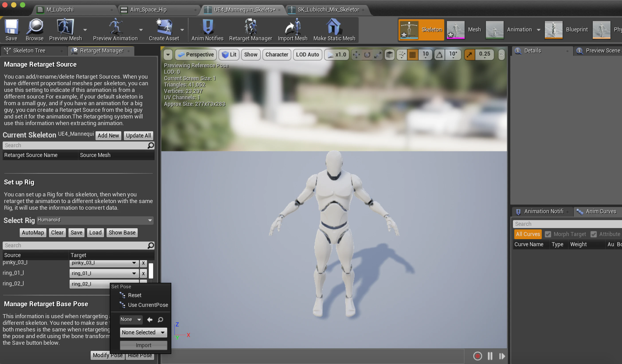Select the translate gizmo tool
The image size is (622, 364).
tap(356, 54)
